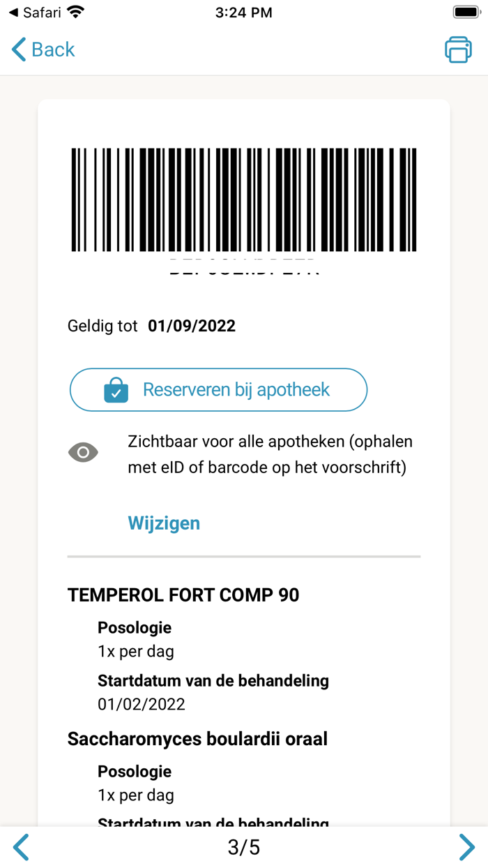
Task: Tap the pharmacy bag icon
Action: click(116, 390)
